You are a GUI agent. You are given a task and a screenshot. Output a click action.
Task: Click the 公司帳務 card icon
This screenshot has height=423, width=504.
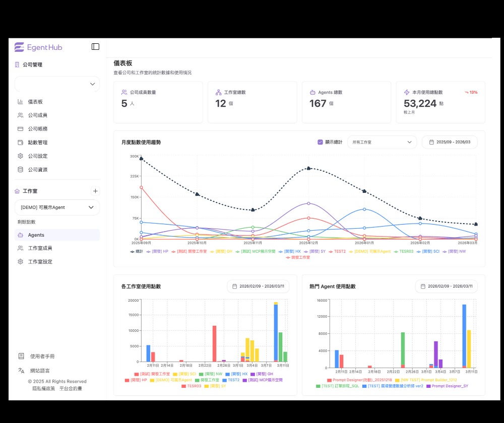point(21,129)
